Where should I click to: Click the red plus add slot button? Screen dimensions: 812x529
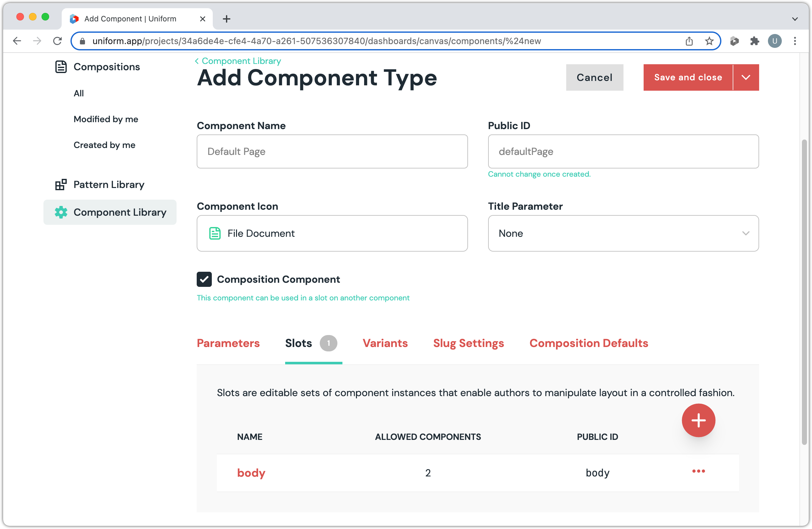[698, 420]
